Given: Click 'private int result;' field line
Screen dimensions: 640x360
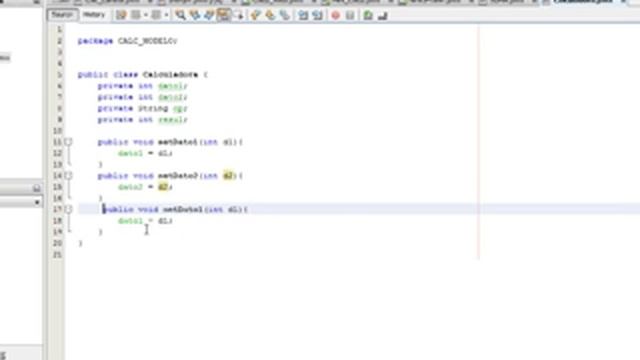Looking at the screenshot, I should [142, 120].
